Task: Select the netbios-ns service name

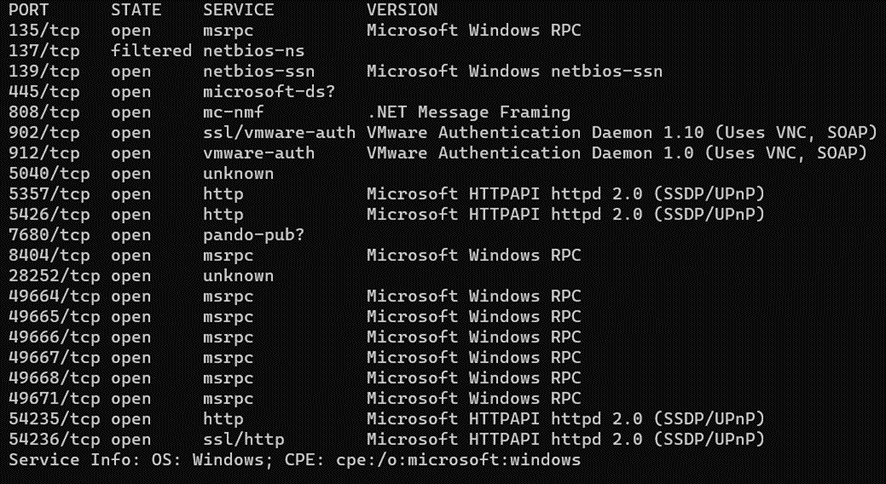Action: (x=254, y=51)
